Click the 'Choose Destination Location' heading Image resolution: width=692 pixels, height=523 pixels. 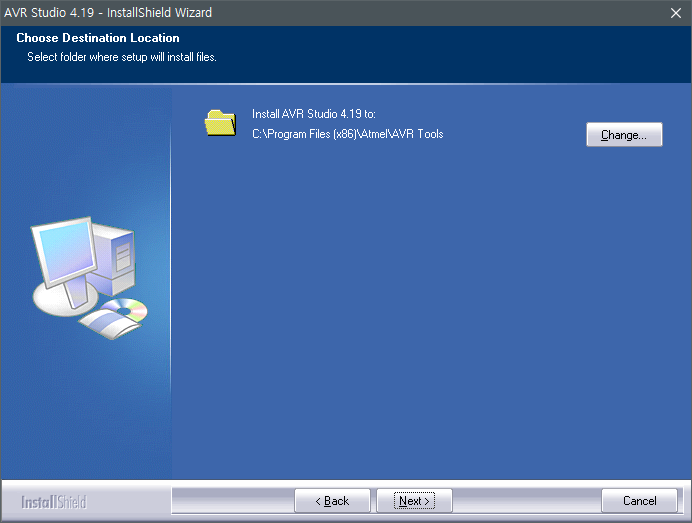pyautogui.click(x=98, y=38)
